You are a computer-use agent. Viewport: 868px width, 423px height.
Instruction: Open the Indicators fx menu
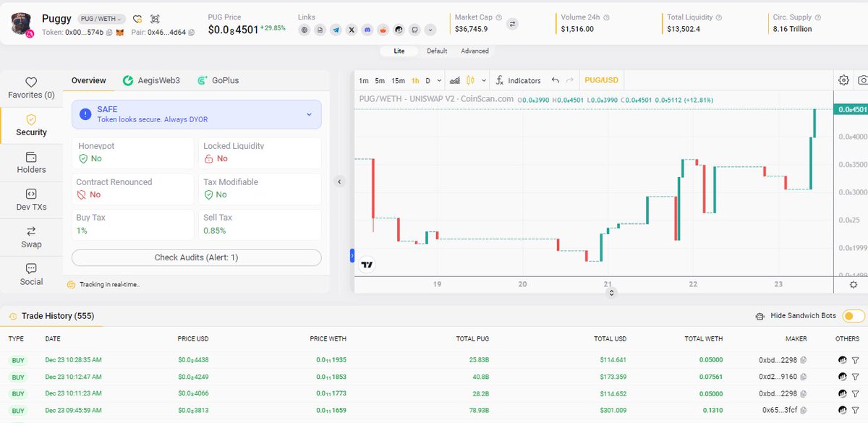518,80
